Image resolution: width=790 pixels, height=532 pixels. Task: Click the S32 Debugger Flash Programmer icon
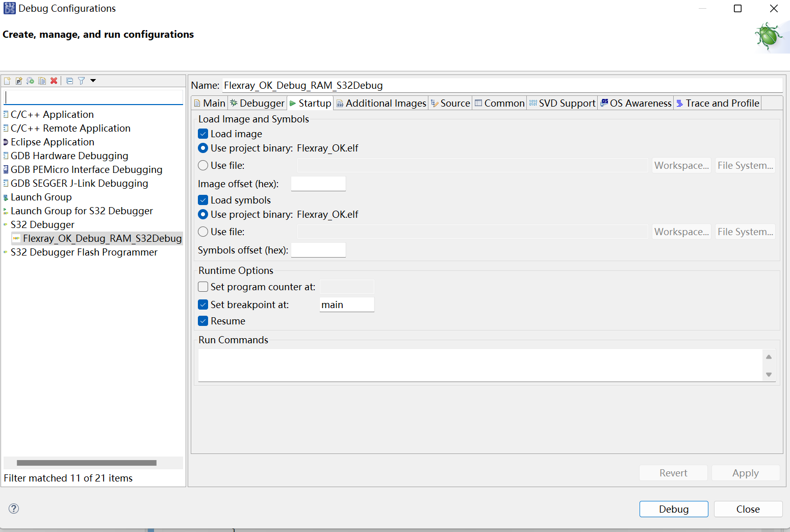(6, 252)
